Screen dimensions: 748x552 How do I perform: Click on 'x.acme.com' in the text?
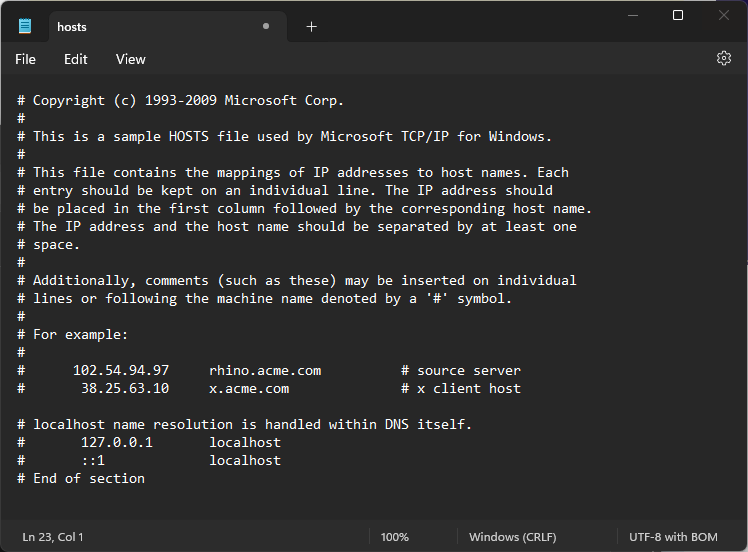[x=249, y=388]
